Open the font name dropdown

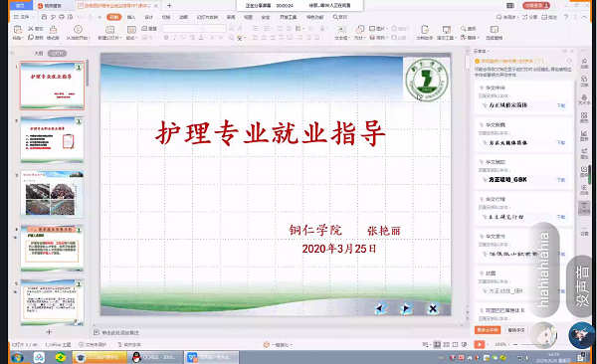pyautogui.click(x=183, y=29)
